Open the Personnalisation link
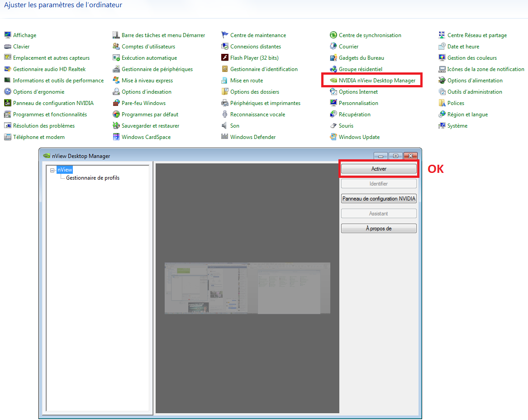The height and width of the screenshot is (420, 528). pyautogui.click(x=358, y=103)
